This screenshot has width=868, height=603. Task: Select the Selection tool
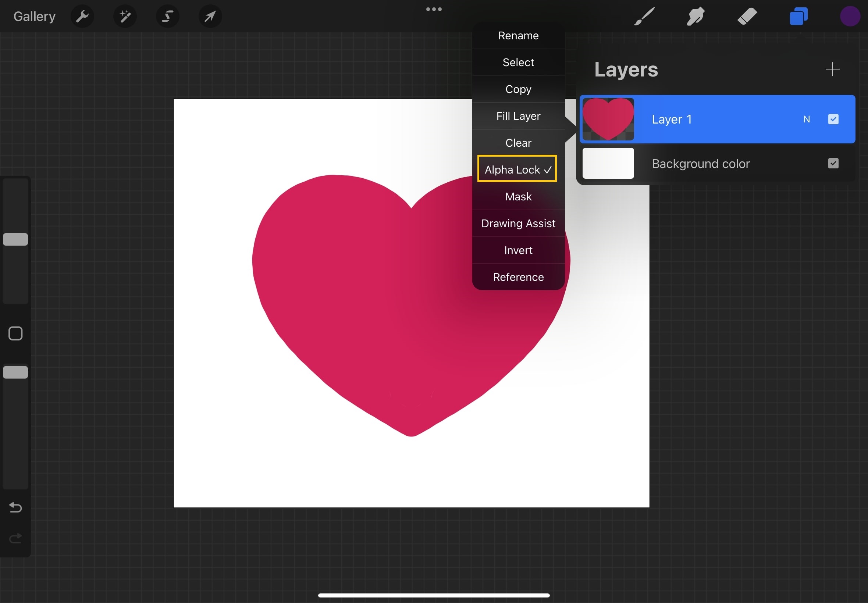tap(167, 16)
